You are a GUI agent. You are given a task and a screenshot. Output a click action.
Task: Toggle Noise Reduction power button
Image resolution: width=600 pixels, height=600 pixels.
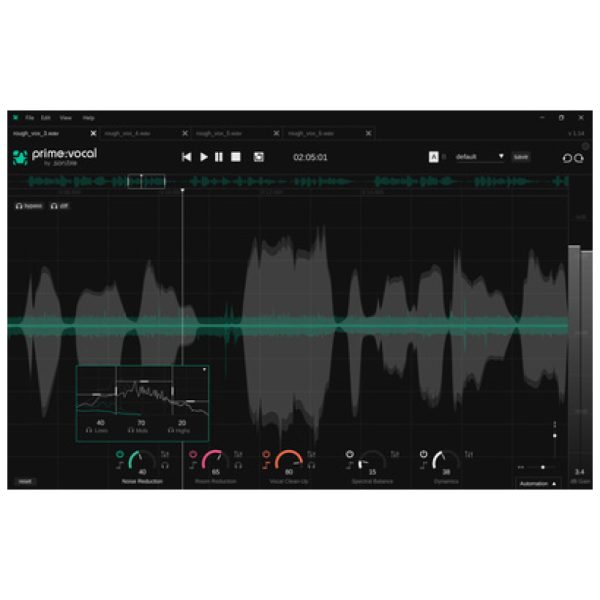(x=119, y=454)
